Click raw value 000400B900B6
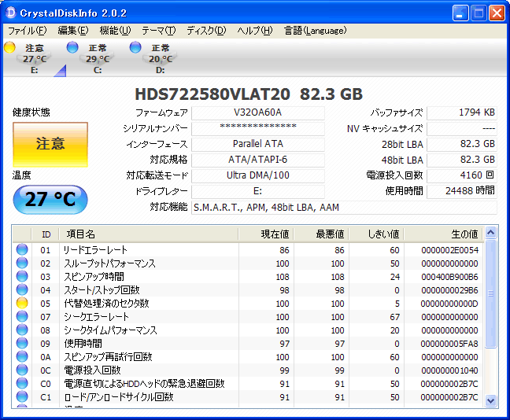Viewport: 510px width, 420px height. pyautogui.click(x=450, y=277)
